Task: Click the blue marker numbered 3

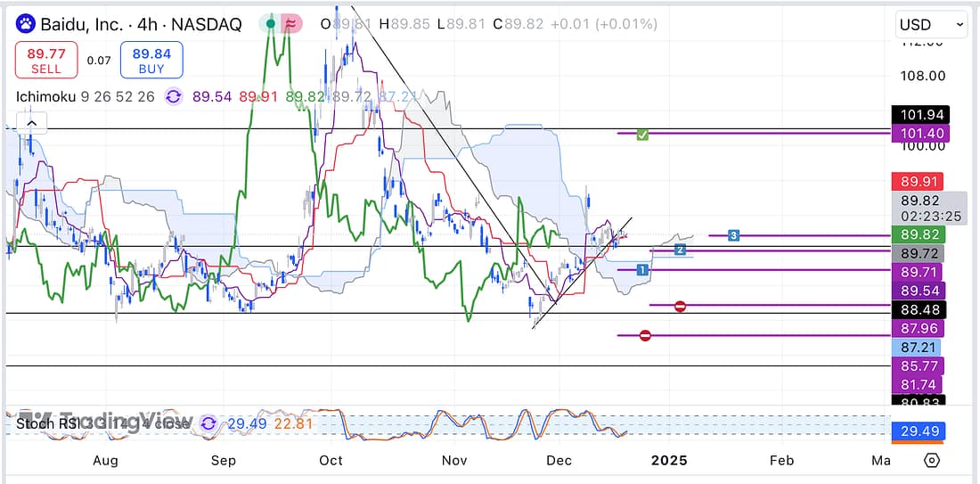Action: pos(733,235)
